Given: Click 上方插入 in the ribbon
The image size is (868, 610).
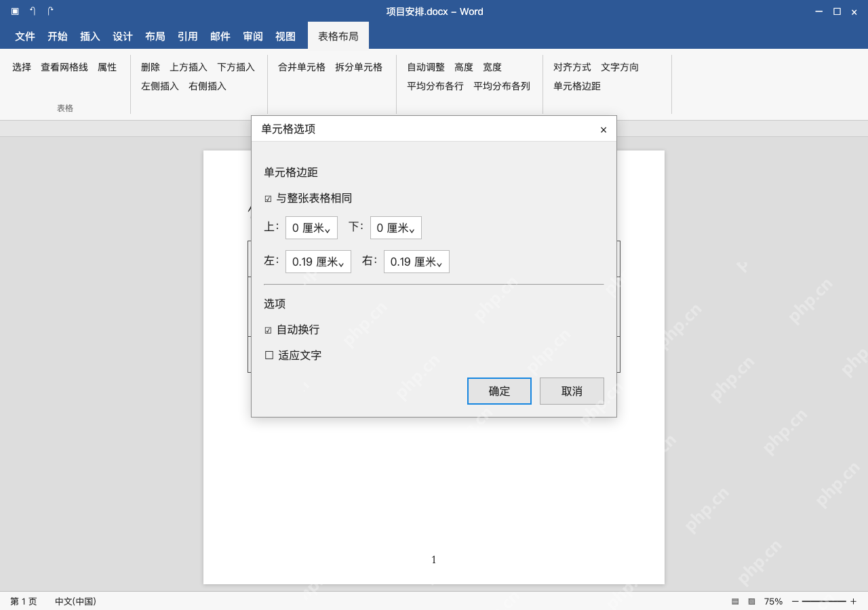Looking at the screenshot, I should [x=189, y=67].
